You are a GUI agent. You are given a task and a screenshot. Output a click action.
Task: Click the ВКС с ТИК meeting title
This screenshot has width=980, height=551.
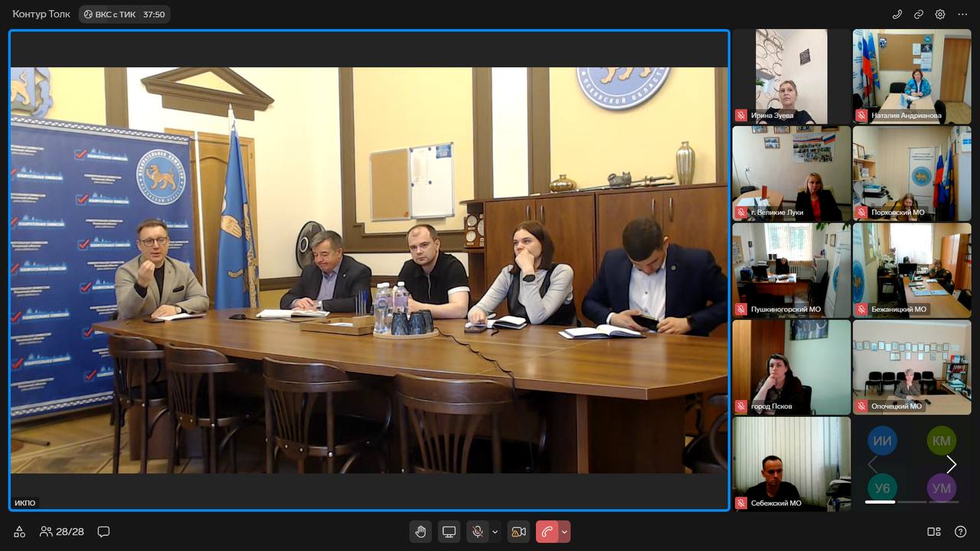click(x=124, y=14)
